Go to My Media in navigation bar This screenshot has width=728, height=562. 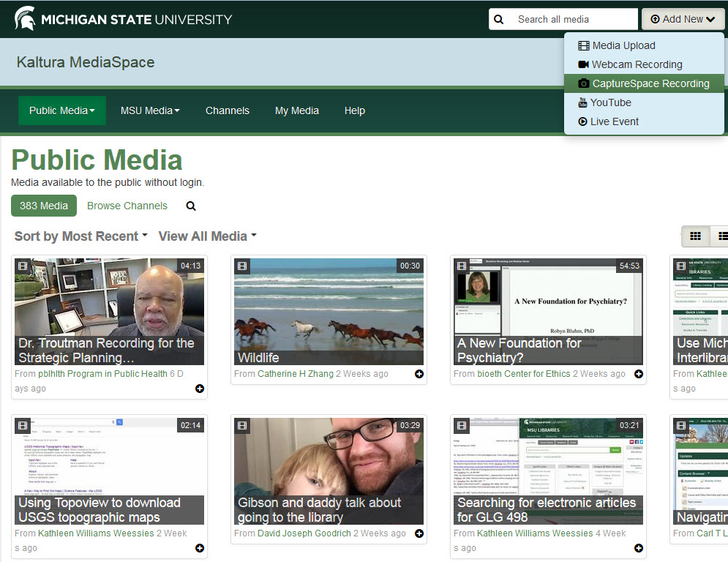pos(296,110)
